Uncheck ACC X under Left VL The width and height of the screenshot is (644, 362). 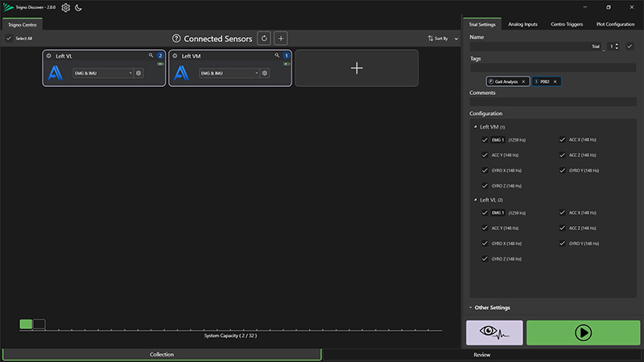coord(562,212)
